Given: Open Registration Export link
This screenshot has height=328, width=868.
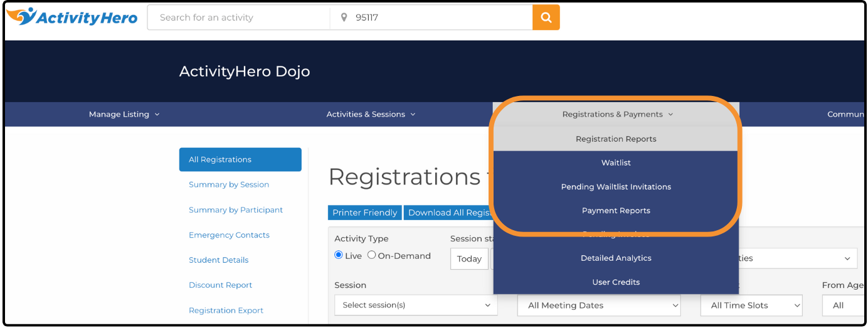Looking at the screenshot, I should (x=226, y=310).
